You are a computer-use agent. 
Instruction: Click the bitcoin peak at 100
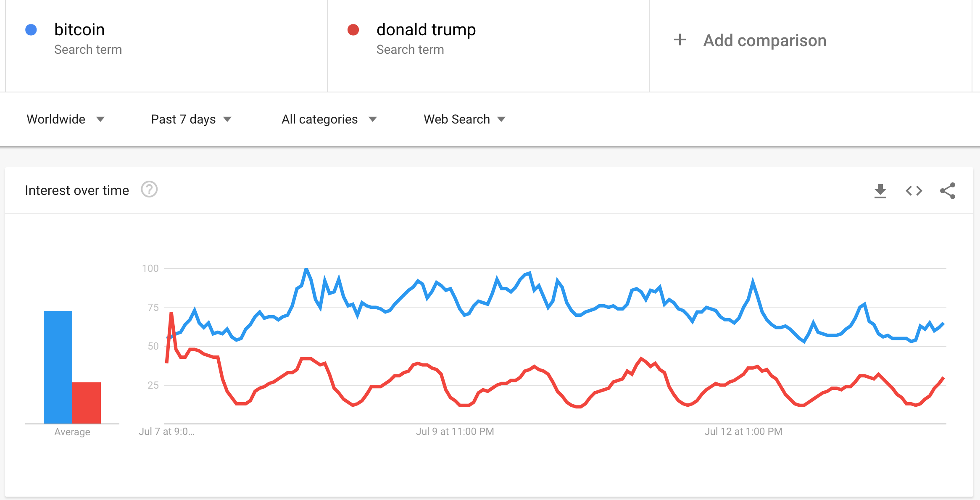pyautogui.click(x=306, y=269)
